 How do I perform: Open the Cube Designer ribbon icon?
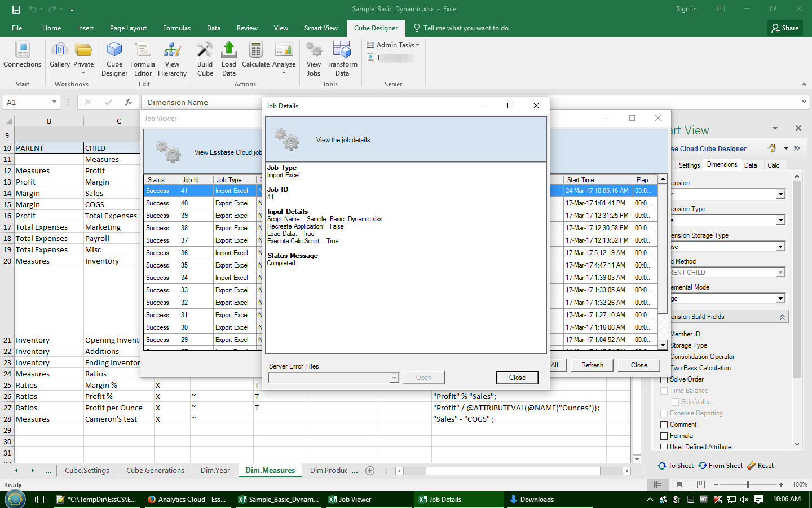point(114,59)
